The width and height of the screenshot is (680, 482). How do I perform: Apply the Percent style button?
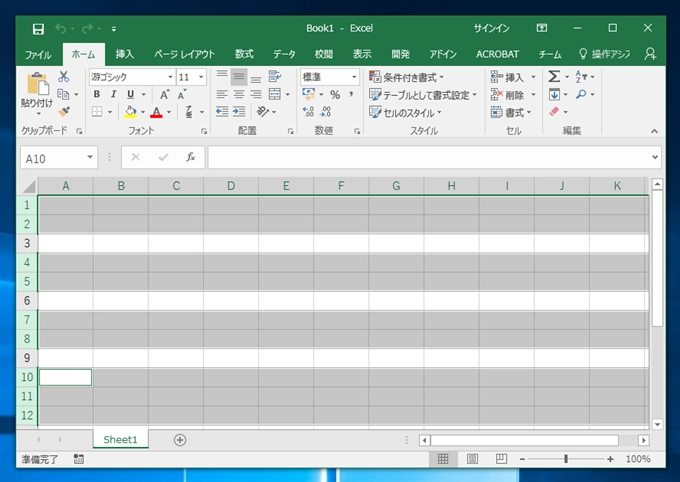coord(335,95)
